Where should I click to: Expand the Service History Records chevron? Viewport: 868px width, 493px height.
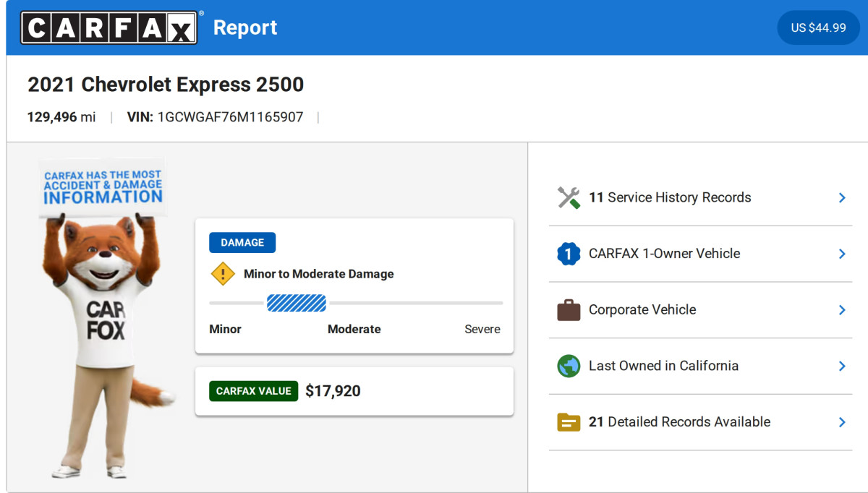(x=842, y=197)
